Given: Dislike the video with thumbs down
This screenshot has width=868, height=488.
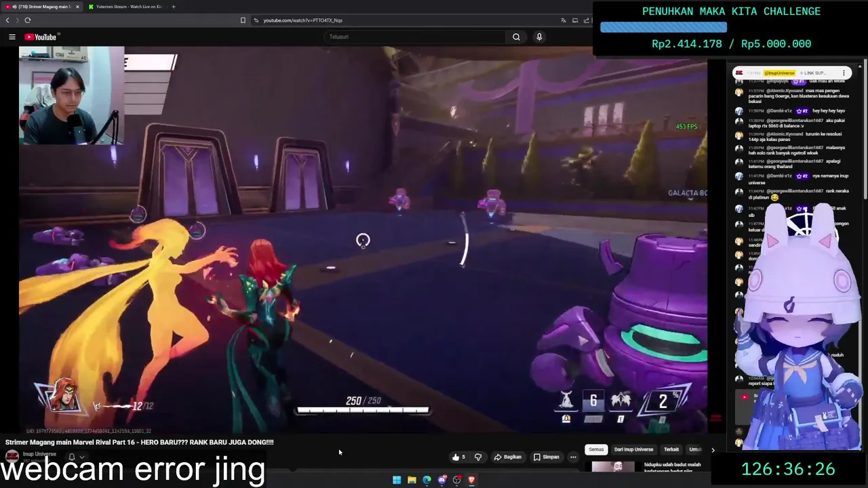Looking at the screenshot, I should tap(478, 457).
